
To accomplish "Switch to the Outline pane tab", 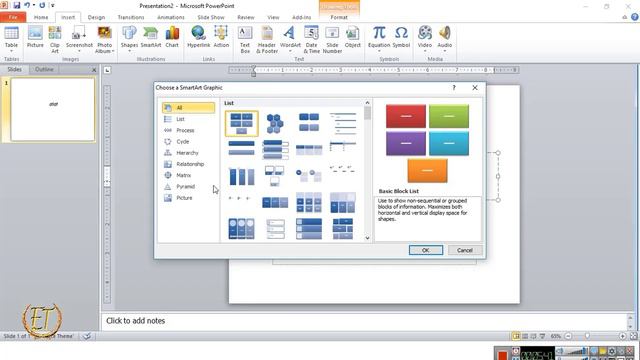I will (44, 69).
